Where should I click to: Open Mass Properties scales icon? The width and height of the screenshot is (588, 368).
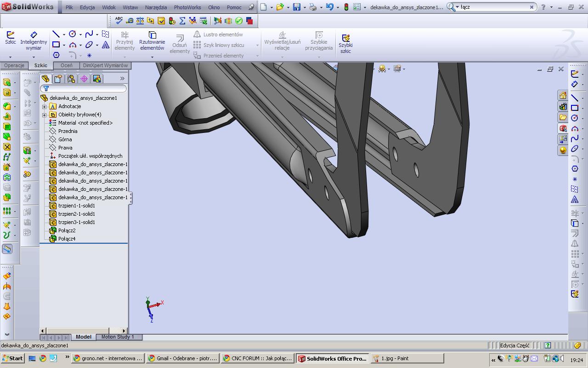click(140, 21)
